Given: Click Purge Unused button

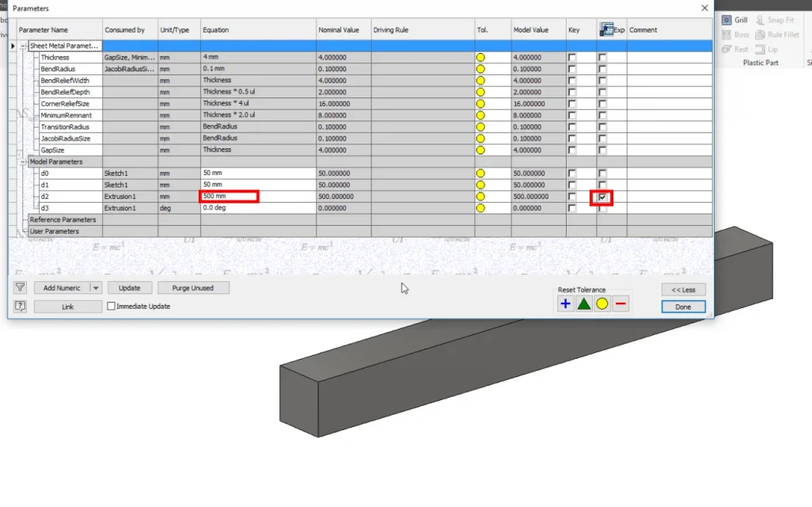Looking at the screenshot, I should tap(193, 288).
